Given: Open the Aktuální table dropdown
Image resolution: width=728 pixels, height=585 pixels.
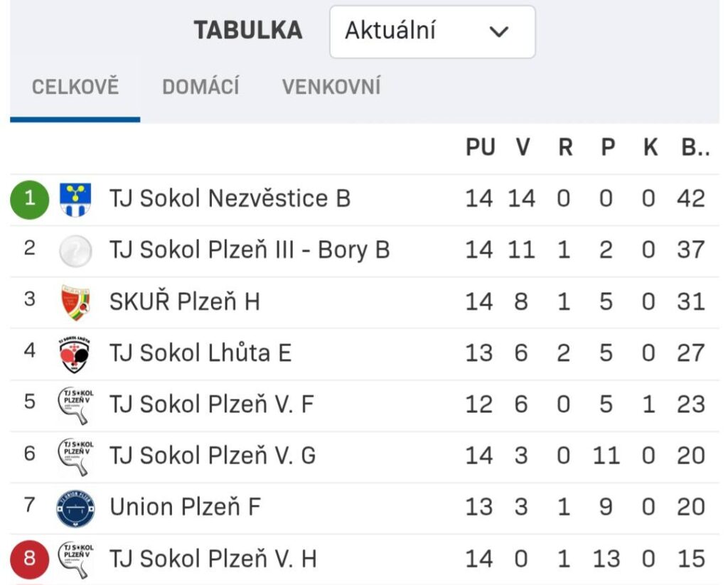Looking at the screenshot, I should point(432,32).
